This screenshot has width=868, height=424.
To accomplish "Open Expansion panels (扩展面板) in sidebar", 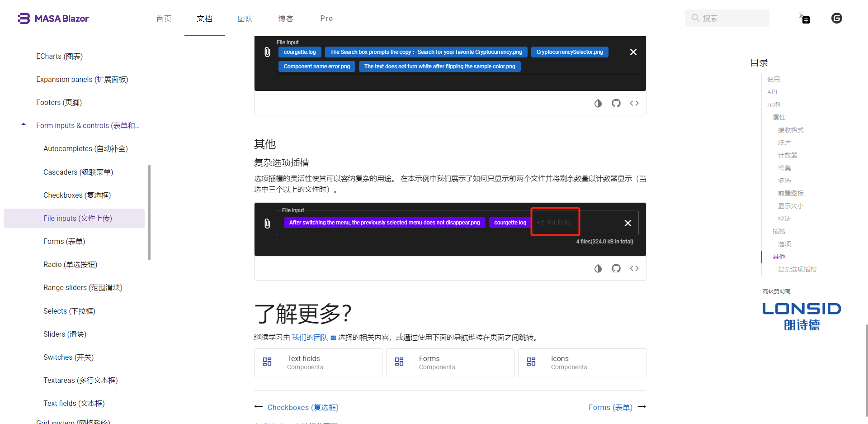I will pos(82,80).
